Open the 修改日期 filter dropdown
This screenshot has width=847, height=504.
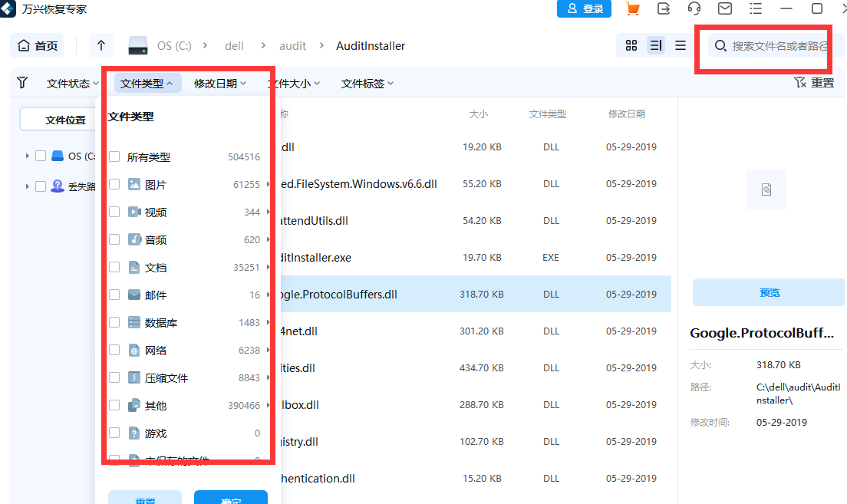point(222,83)
